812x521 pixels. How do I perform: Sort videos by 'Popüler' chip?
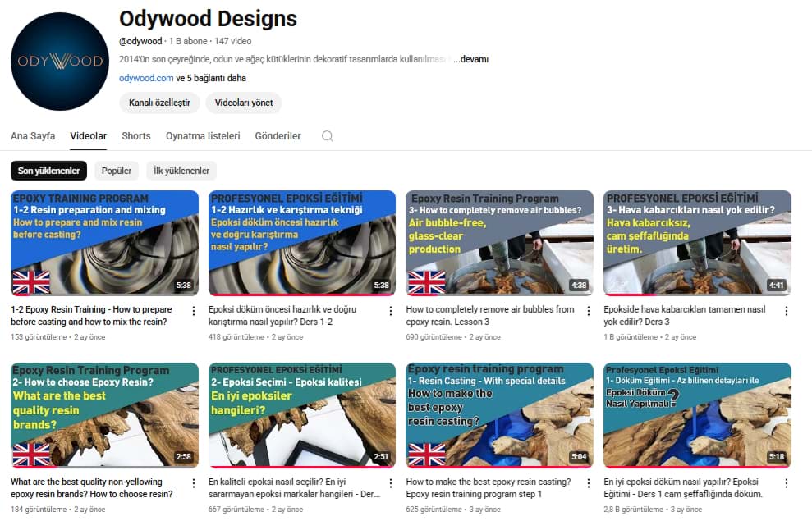(x=117, y=171)
